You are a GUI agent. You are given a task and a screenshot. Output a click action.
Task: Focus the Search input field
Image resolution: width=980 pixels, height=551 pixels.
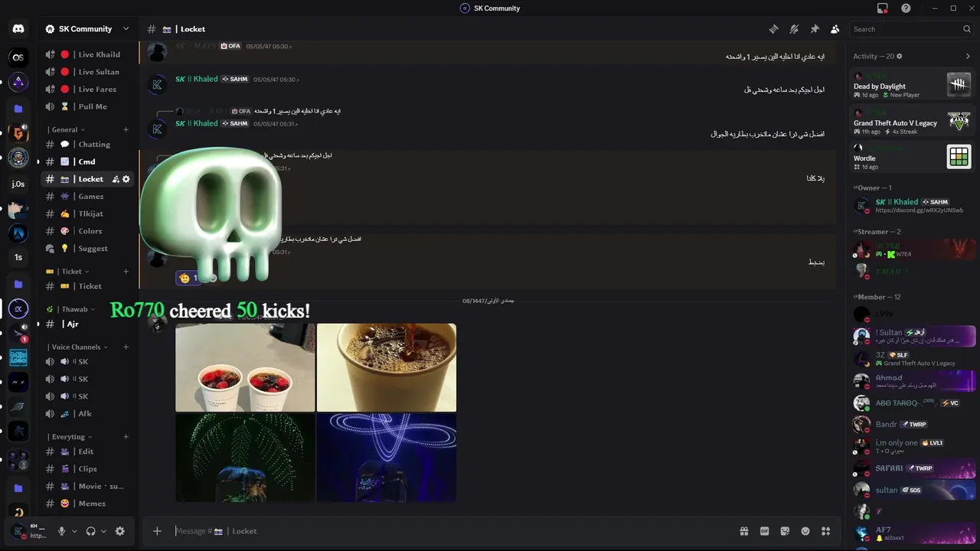pos(912,29)
